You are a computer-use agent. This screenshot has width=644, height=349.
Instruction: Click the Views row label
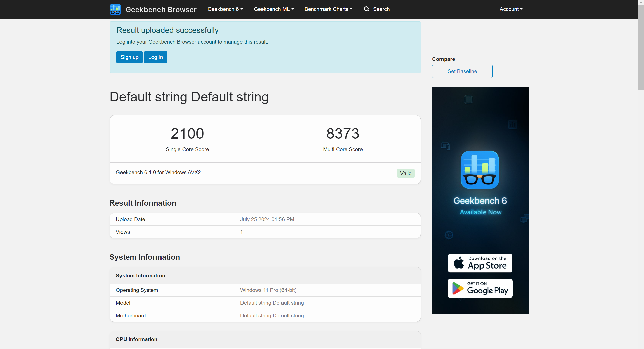[123, 232]
